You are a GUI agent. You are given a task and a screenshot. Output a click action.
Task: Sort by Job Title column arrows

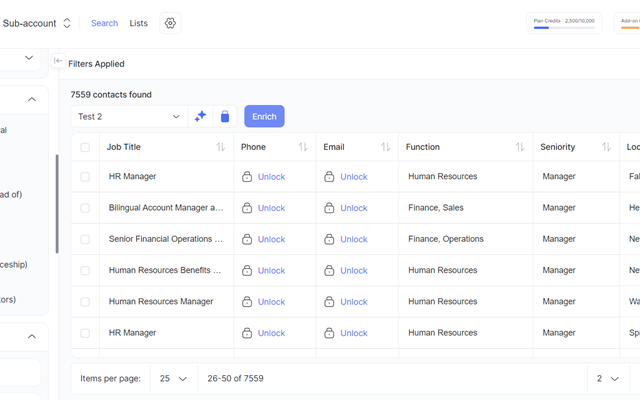pos(220,147)
